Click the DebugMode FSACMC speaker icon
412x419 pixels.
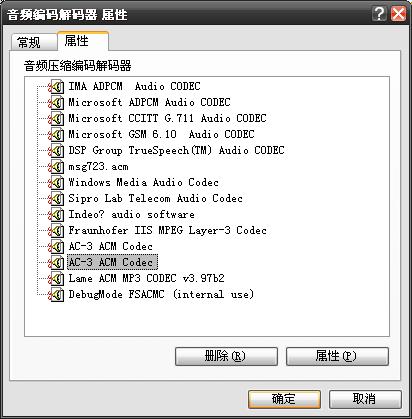56,295
